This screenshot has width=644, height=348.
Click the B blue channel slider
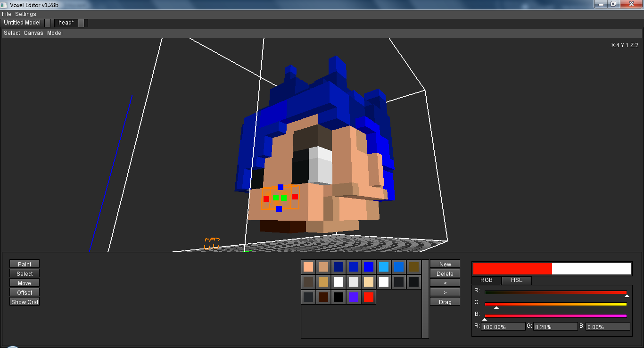pyautogui.click(x=556, y=316)
